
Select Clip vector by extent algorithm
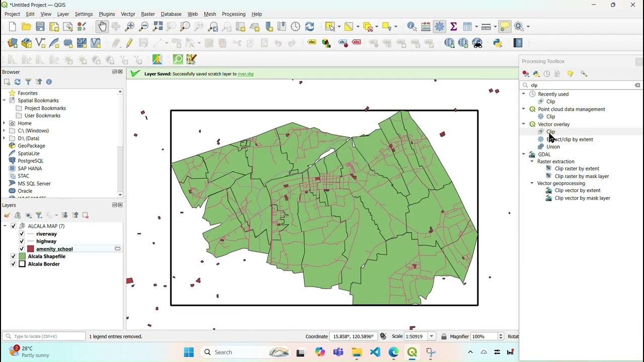point(578,191)
